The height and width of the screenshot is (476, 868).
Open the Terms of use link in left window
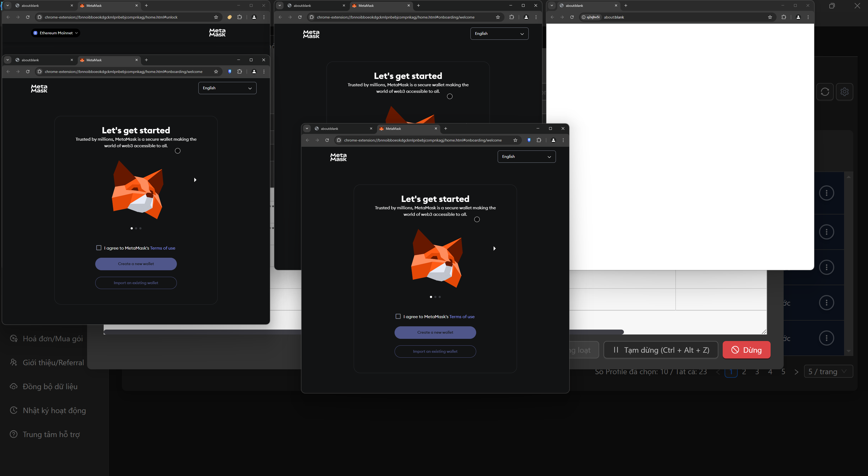[x=162, y=248]
